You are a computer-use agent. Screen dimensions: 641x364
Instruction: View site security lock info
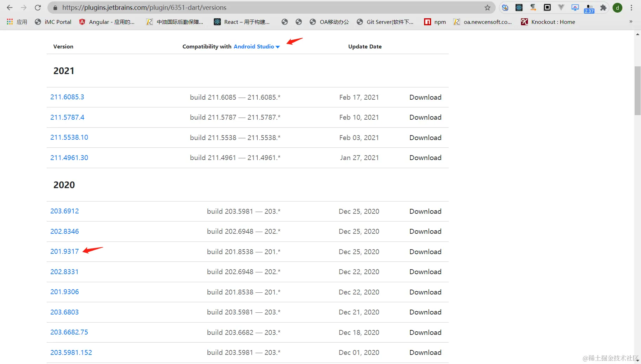55,7
